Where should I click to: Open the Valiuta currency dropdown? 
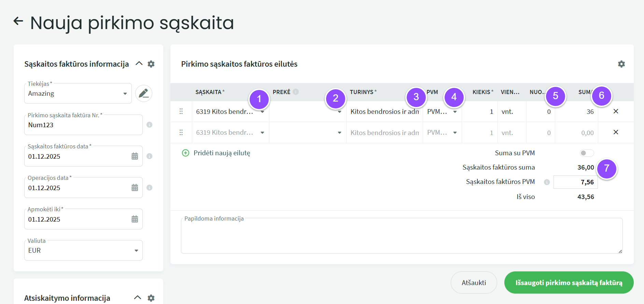(x=136, y=251)
